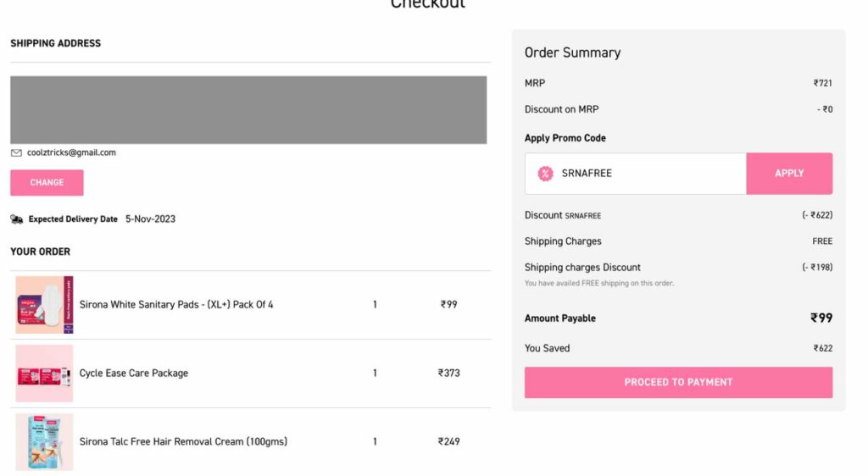Click the coolztricks@gmail.com email text
The width and height of the screenshot is (868, 476).
[x=71, y=152]
